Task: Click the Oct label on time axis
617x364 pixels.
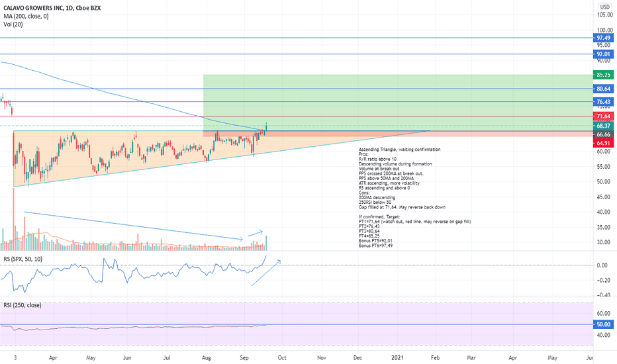Action: click(x=282, y=357)
